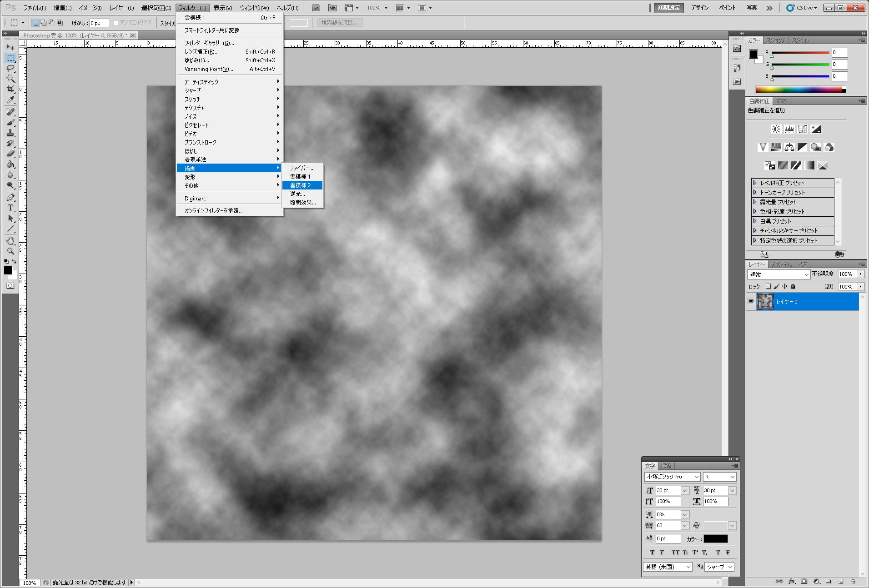Select the Eraser tool

coord(10,154)
